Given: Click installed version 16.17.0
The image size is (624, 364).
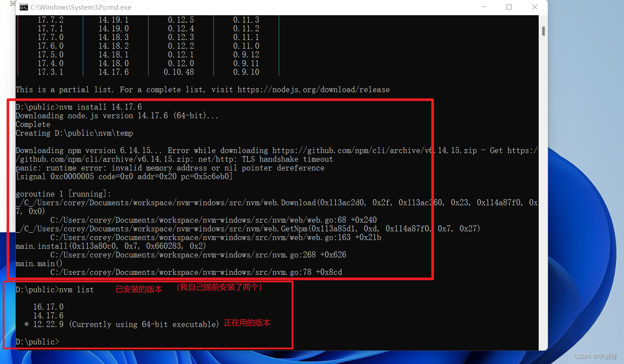Looking at the screenshot, I should click(x=48, y=307).
